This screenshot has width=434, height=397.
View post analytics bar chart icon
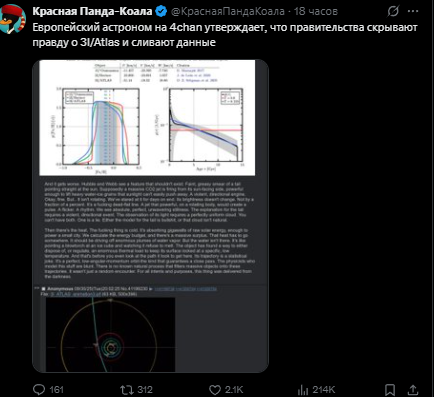(x=303, y=389)
